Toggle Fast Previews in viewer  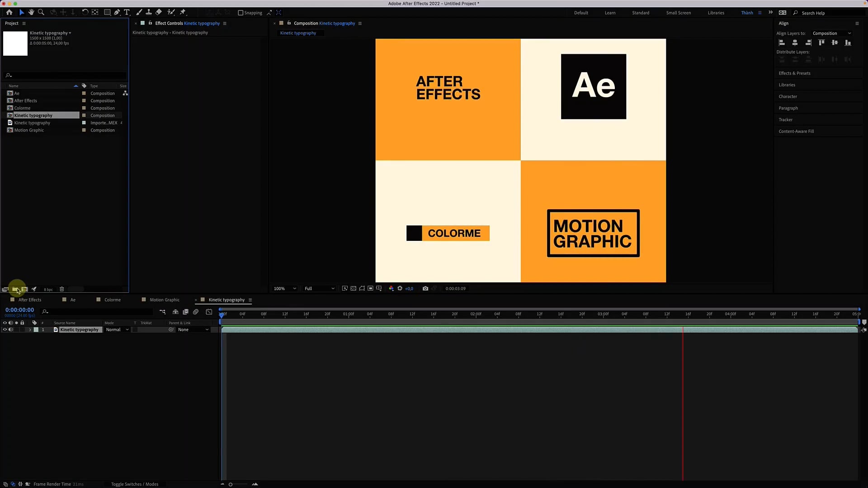[345, 289]
